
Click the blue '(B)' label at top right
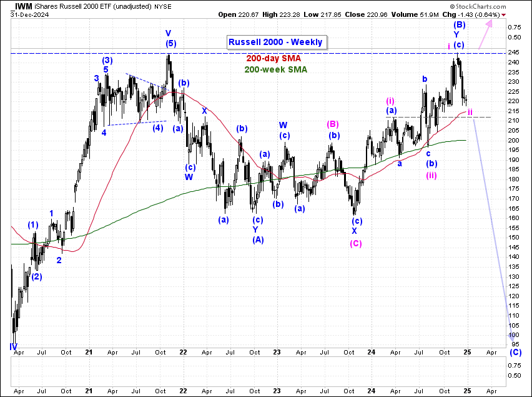[x=460, y=24]
